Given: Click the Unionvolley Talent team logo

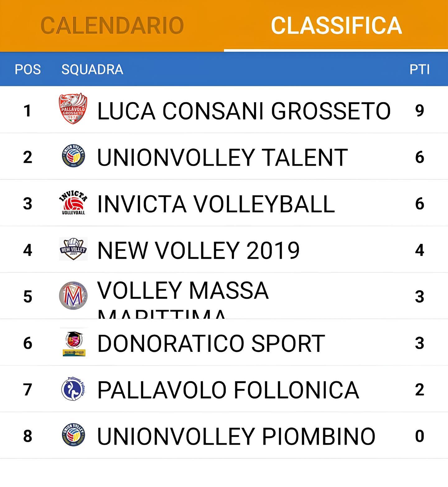Looking at the screenshot, I should tap(73, 156).
